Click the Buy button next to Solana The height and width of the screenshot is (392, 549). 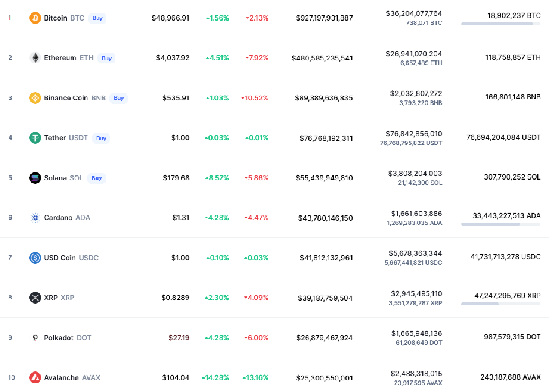pos(97,178)
